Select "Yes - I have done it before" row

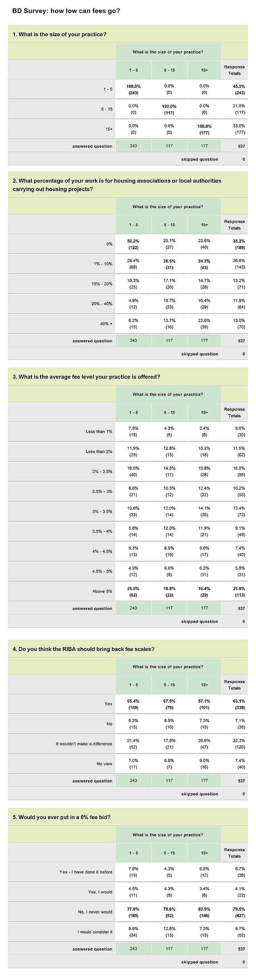click(x=86, y=872)
